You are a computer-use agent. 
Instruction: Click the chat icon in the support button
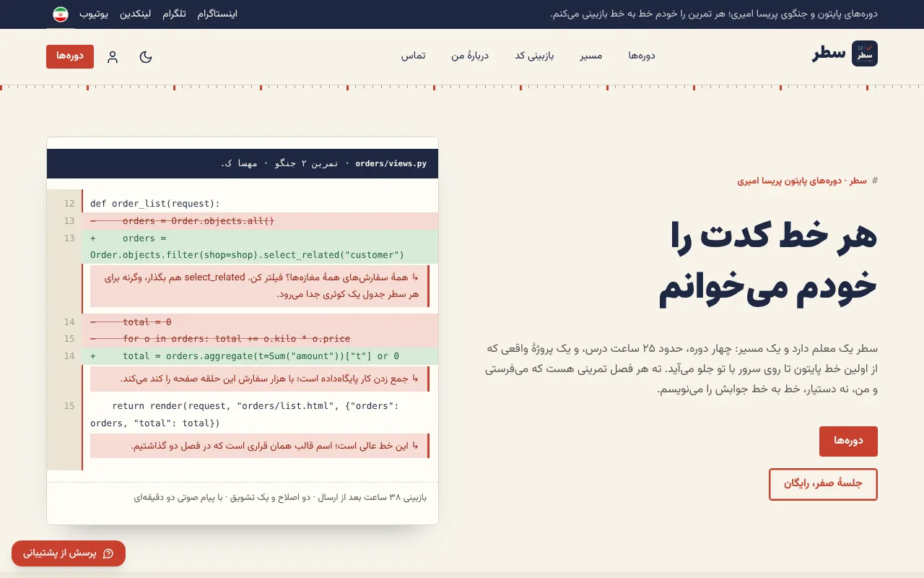[109, 553]
